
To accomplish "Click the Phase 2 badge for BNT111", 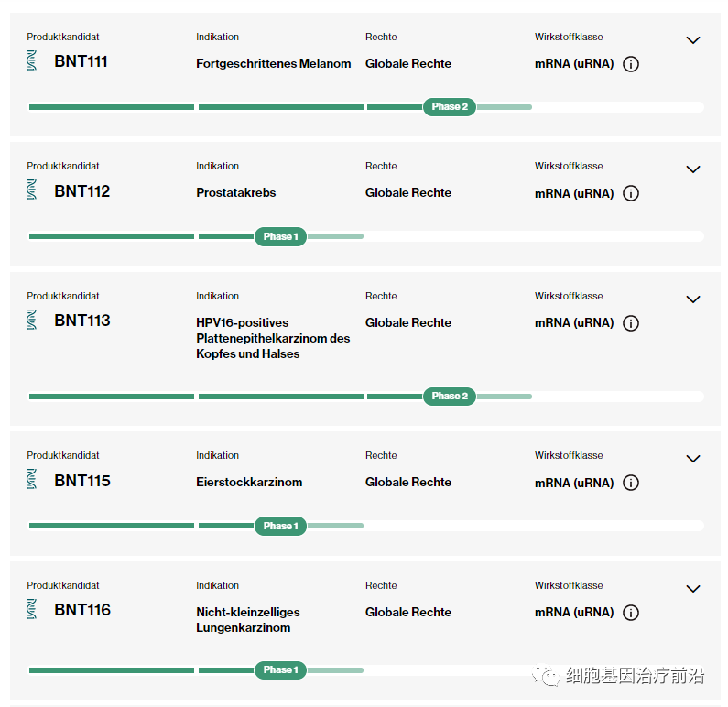I will tap(449, 107).
